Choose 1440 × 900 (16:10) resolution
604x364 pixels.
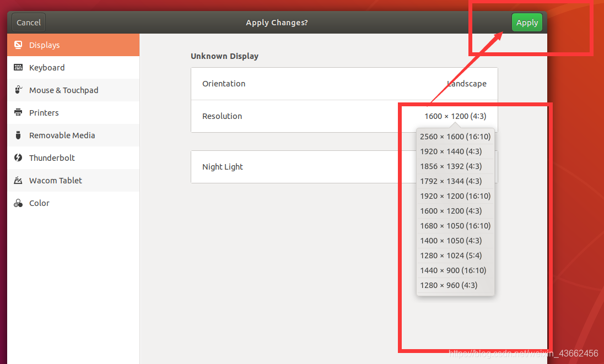[455, 270]
